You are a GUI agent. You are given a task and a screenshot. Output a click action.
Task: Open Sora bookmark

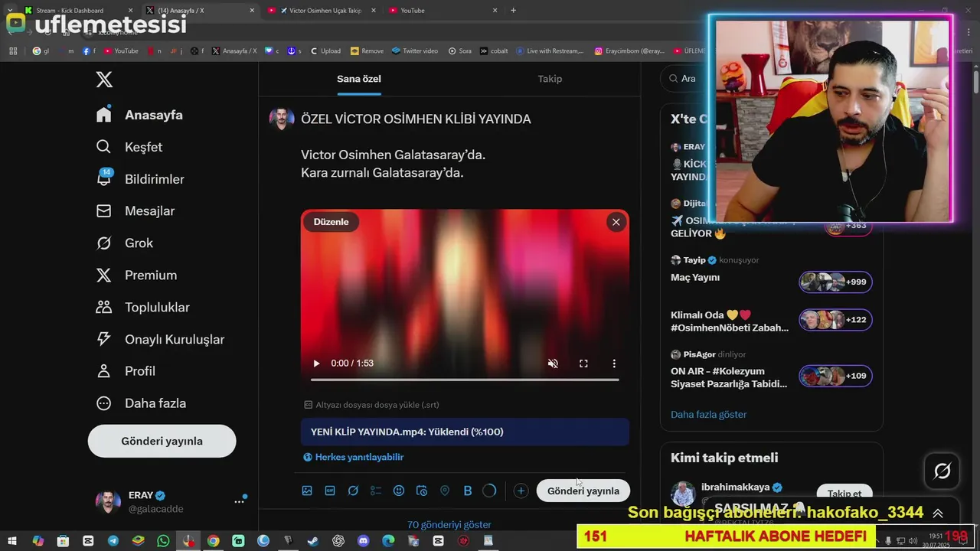coord(459,51)
